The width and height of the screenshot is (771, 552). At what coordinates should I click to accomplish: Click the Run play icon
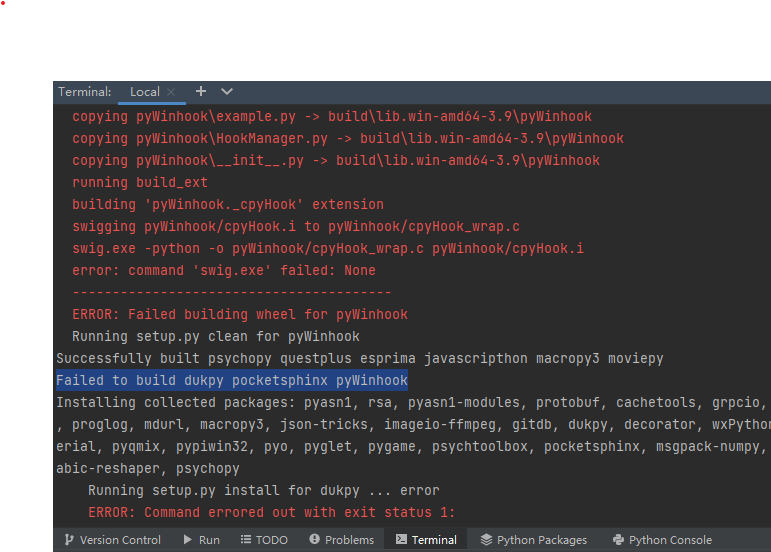[x=187, y=540]
